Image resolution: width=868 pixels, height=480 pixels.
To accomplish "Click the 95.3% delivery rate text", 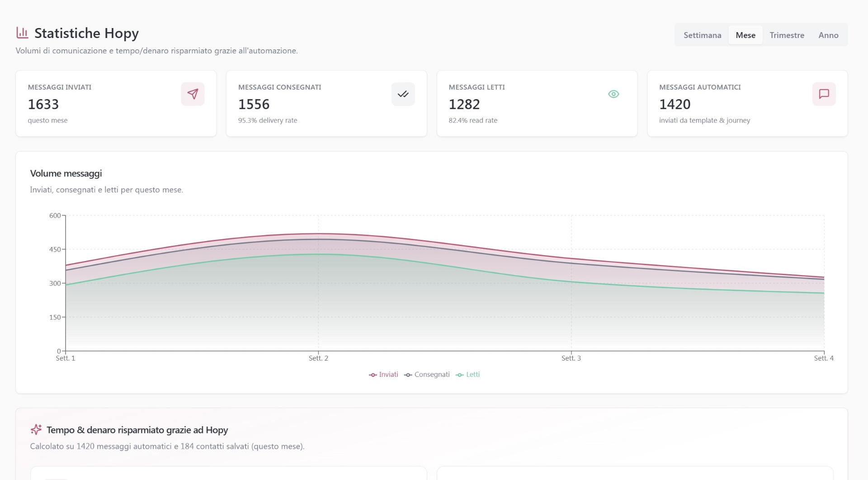I will pyautogui.click(x=268, y=120).
